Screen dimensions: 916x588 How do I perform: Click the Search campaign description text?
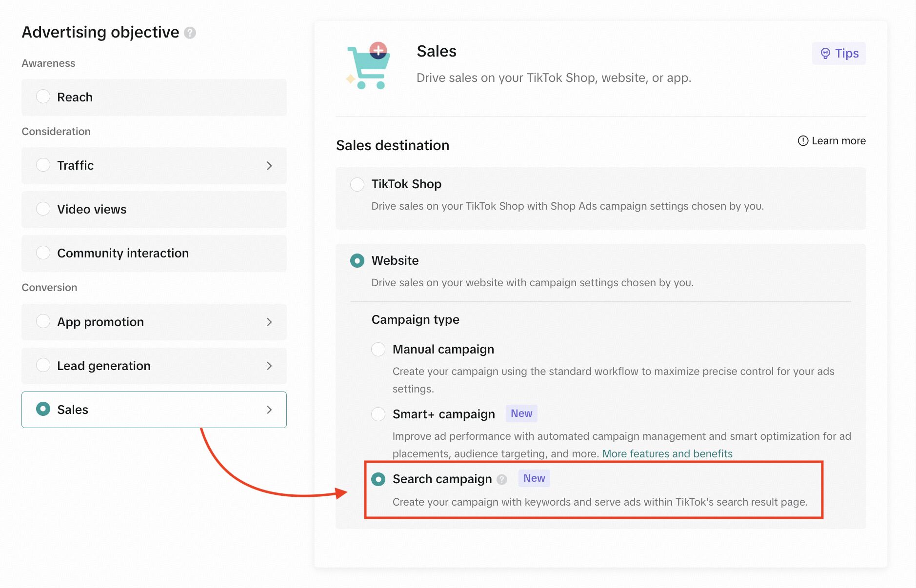point(600,502)
